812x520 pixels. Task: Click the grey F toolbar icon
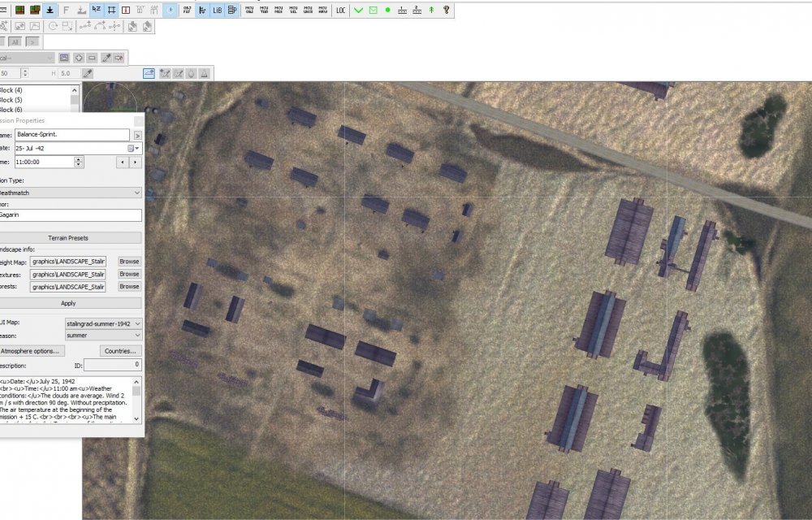66,10
